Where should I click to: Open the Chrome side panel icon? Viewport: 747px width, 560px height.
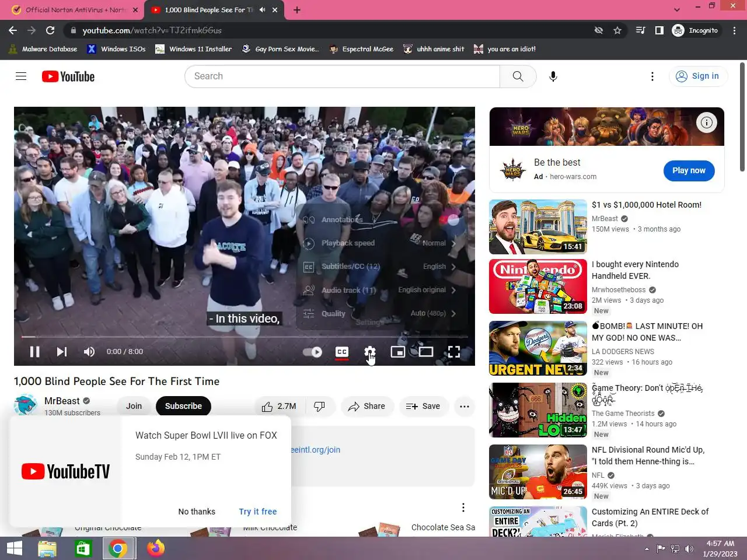pos(659,30)
